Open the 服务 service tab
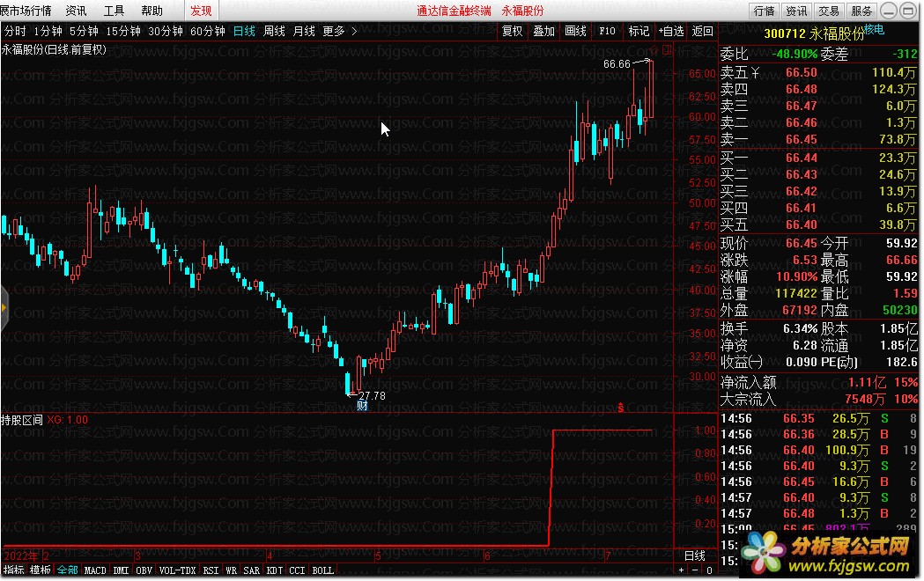Viewport: 924px width, 581px height. coord(861,11)
